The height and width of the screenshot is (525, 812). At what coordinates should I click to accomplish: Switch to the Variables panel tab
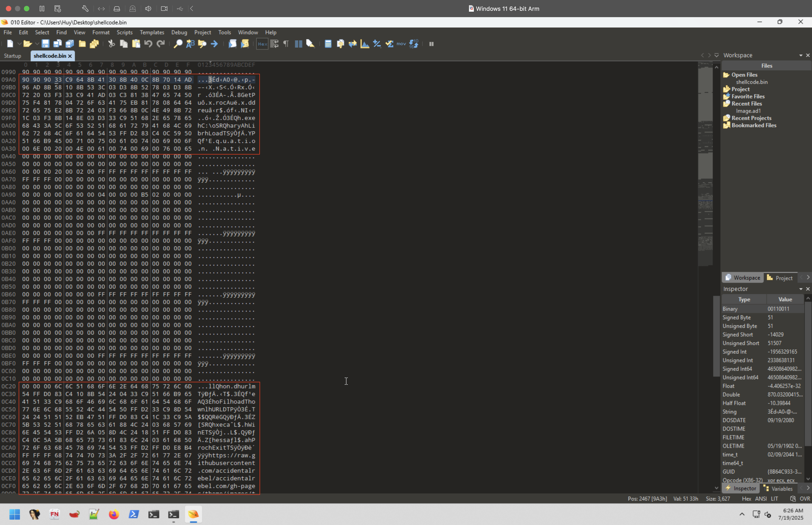click(x=779, y=488)
